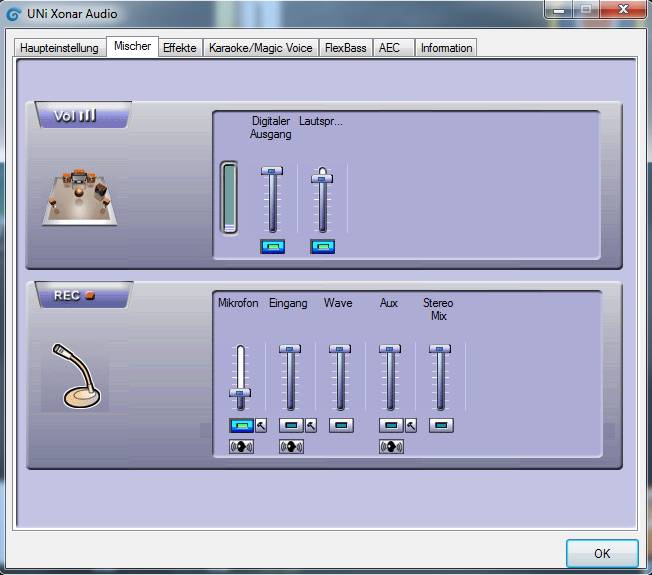Toggle mute for the Lautspr... channel
Image resolution: width=652 pixels, height=575 pixels.
tap(323, 247)
